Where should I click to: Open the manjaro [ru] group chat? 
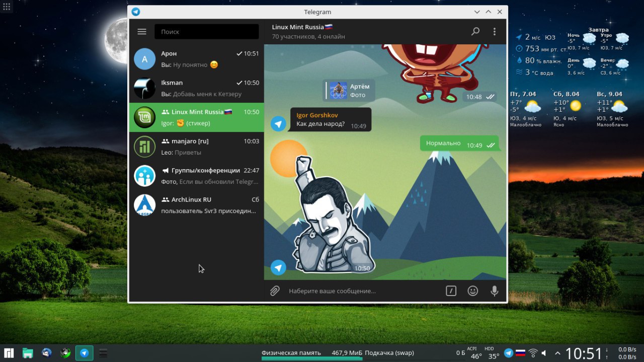click(x=196, y=147)
